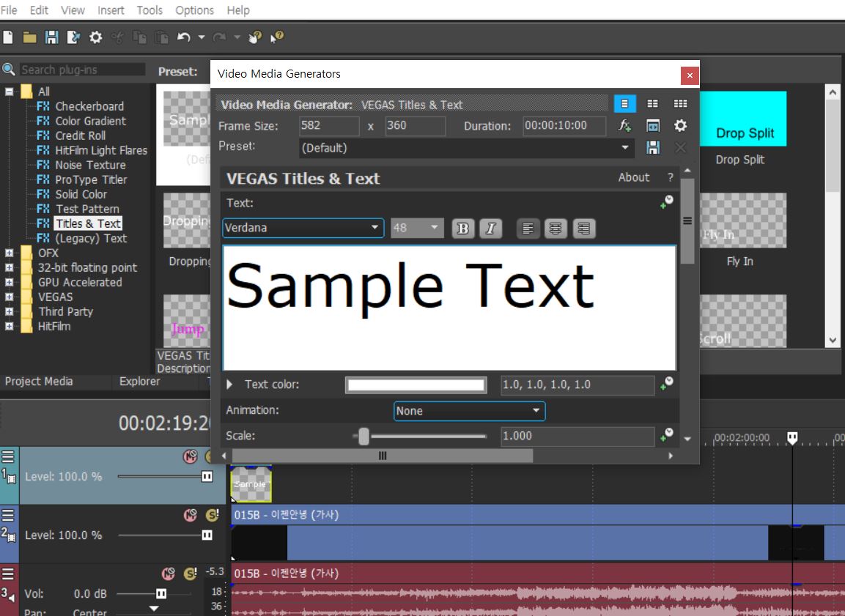This screenshot has height=616, width=845.
Task: Save preset with floppy icon
Action: pyautogui.click(x=652, y=147)
